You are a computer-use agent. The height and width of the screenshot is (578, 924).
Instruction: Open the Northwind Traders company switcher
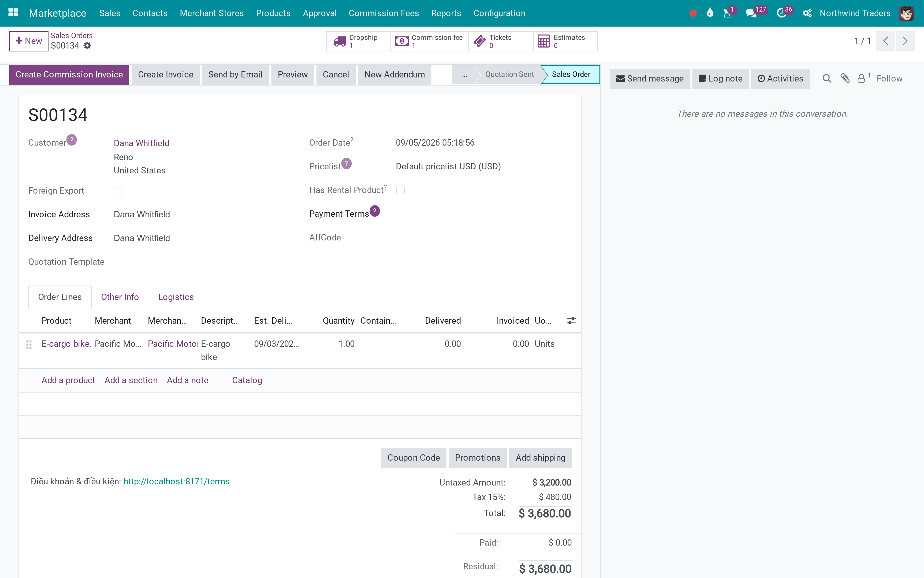[x=855, y=13]
